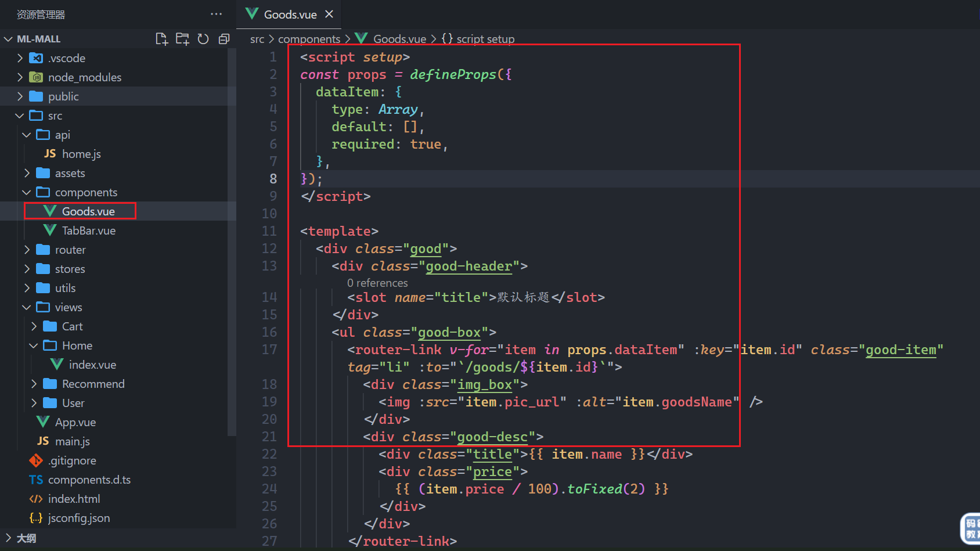Expand the Recommend folder
Screen dimensions: 980x551
[x=34, y=384]
